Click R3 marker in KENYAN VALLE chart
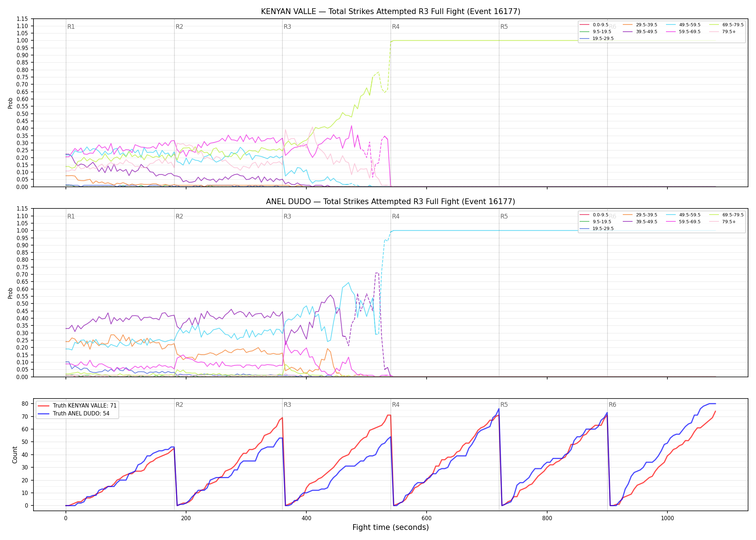This screenshot has height=540, width=756. point(287,27)
